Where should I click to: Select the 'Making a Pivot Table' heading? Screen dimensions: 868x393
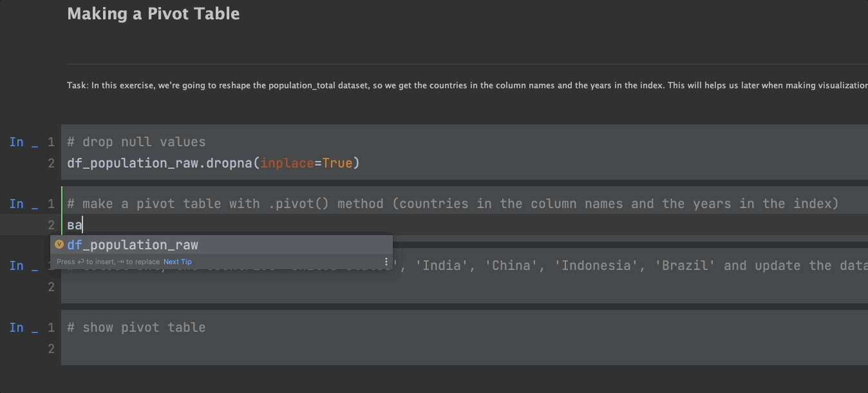(x=153, y=13)
